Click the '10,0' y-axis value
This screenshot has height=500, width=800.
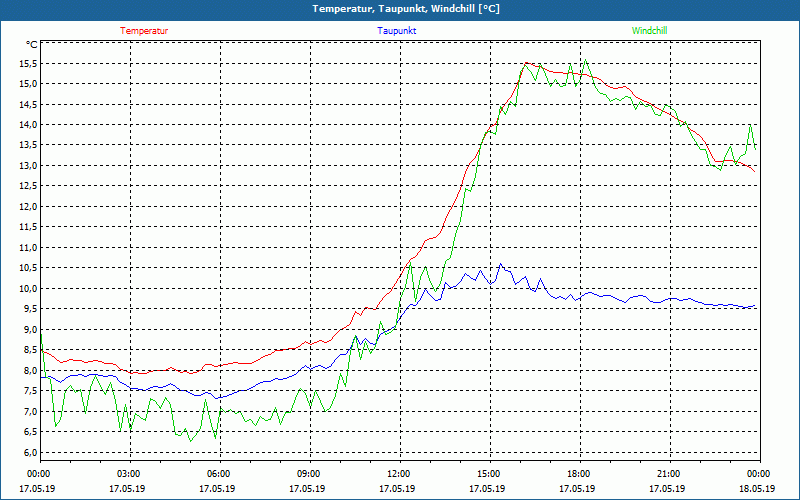[x=29, y=288]
